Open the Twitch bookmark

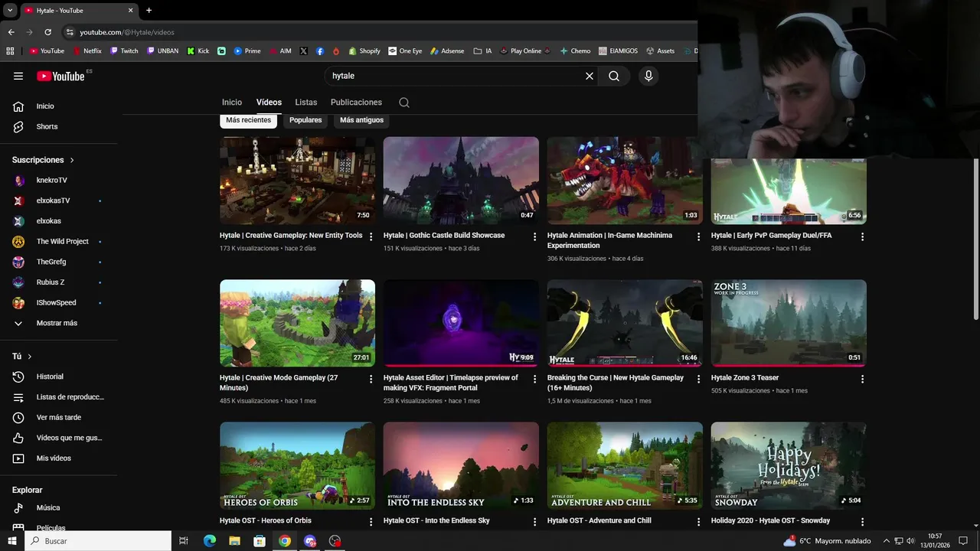pos(124,51)
